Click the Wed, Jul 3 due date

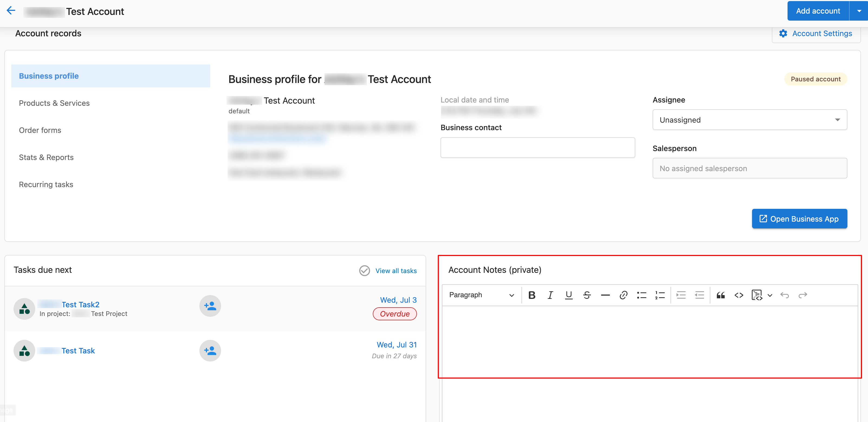pos(398,300)
